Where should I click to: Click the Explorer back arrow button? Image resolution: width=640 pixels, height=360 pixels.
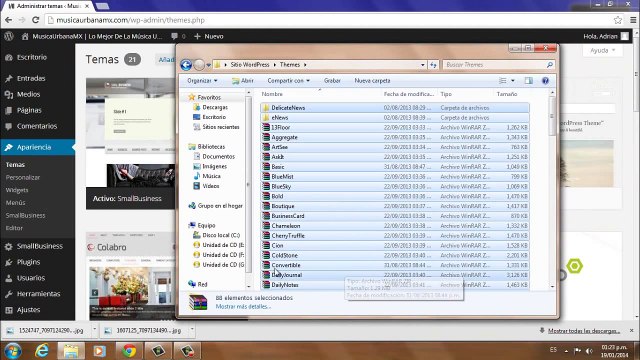[186, 65]
